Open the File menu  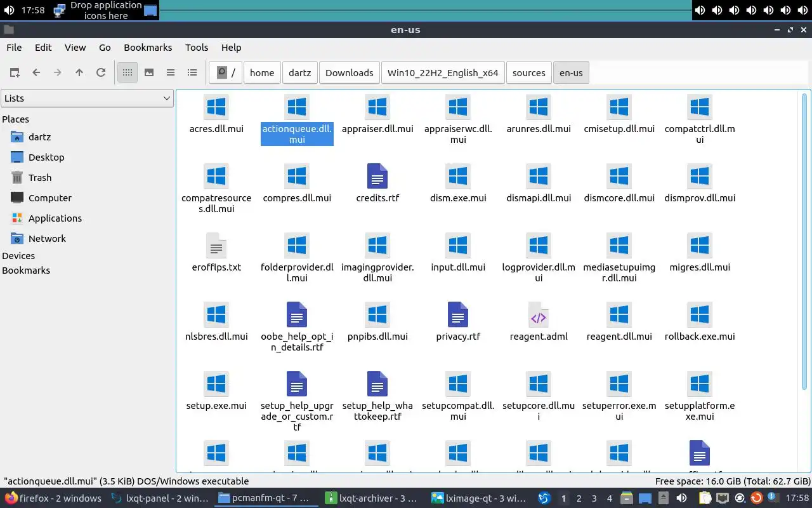(14, 47)
